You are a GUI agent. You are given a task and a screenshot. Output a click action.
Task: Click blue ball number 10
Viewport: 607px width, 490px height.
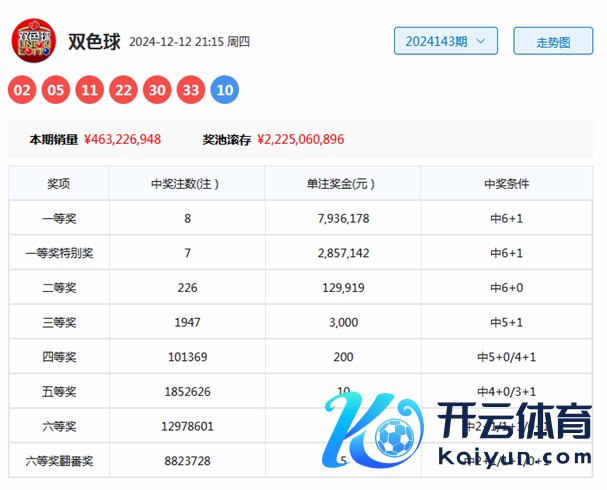(225, 91)
